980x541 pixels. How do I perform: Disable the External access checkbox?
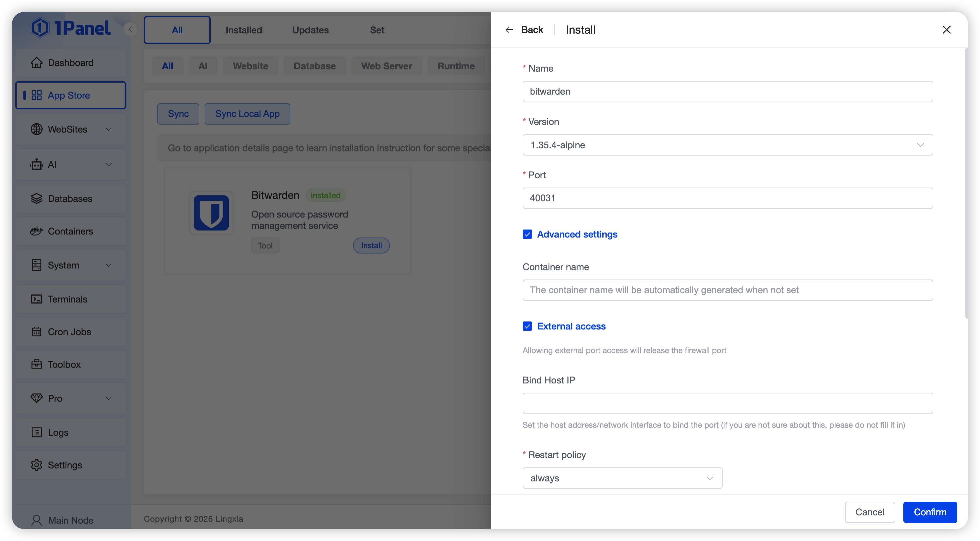527,326
